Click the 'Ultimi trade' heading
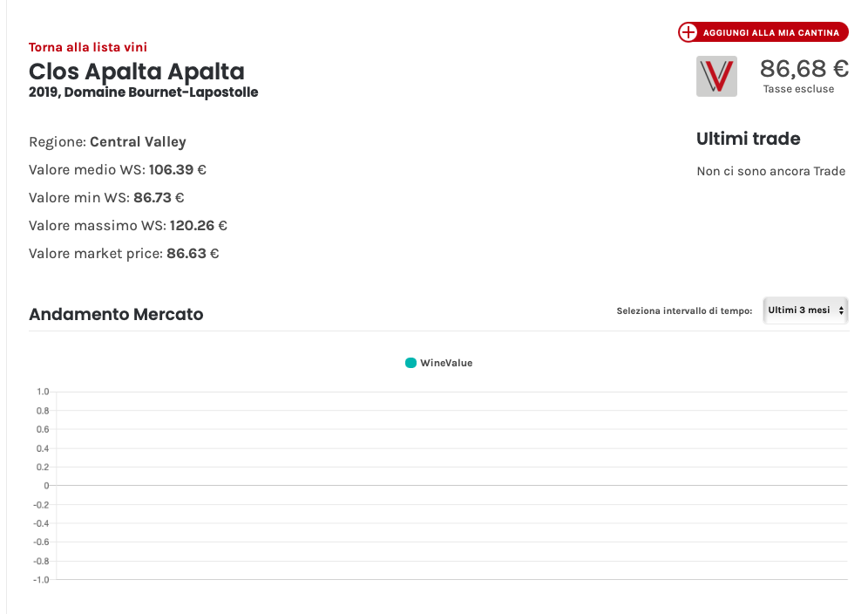The width and height of the screenshot is (868, 614). (748, 139)
